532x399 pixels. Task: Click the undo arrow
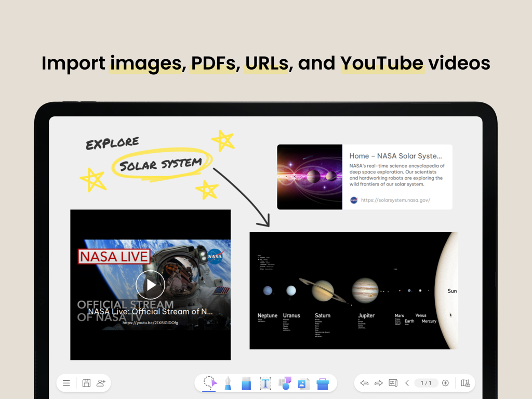[x=364, y=383]
